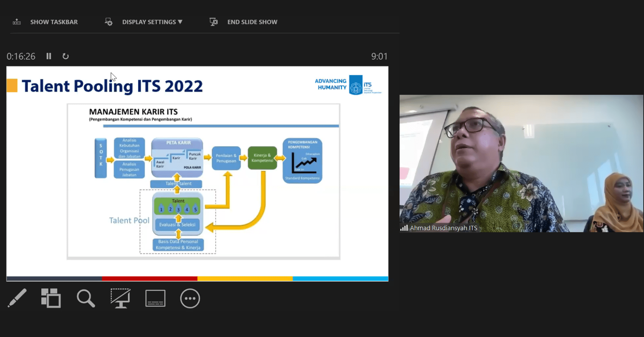644x337 pixels.
Task: Open the see all slides grid
Action: click(x=51, y=298)
